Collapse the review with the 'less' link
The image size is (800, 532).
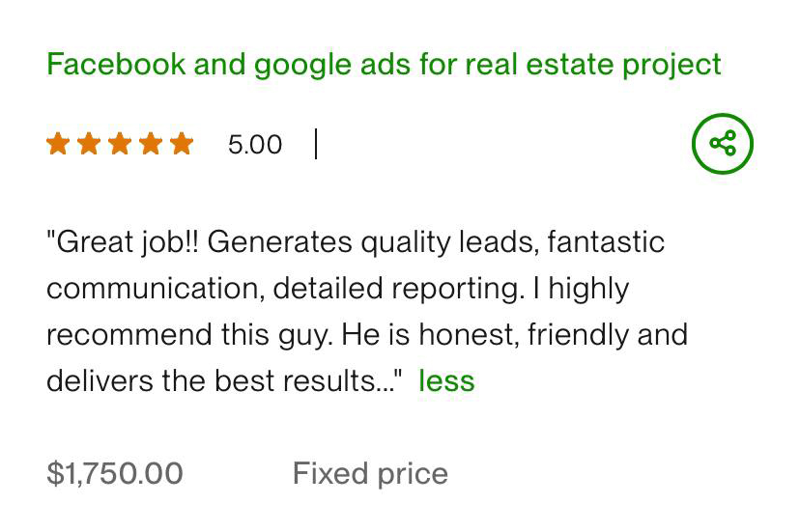point(446,380)
